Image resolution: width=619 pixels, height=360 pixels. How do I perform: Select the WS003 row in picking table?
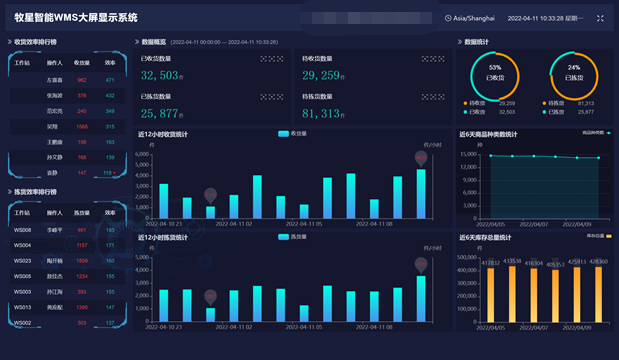[x=67, y=292]
